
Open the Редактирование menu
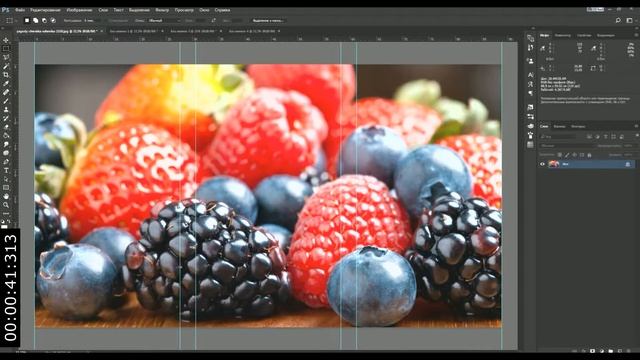click(x=45, y=10)
